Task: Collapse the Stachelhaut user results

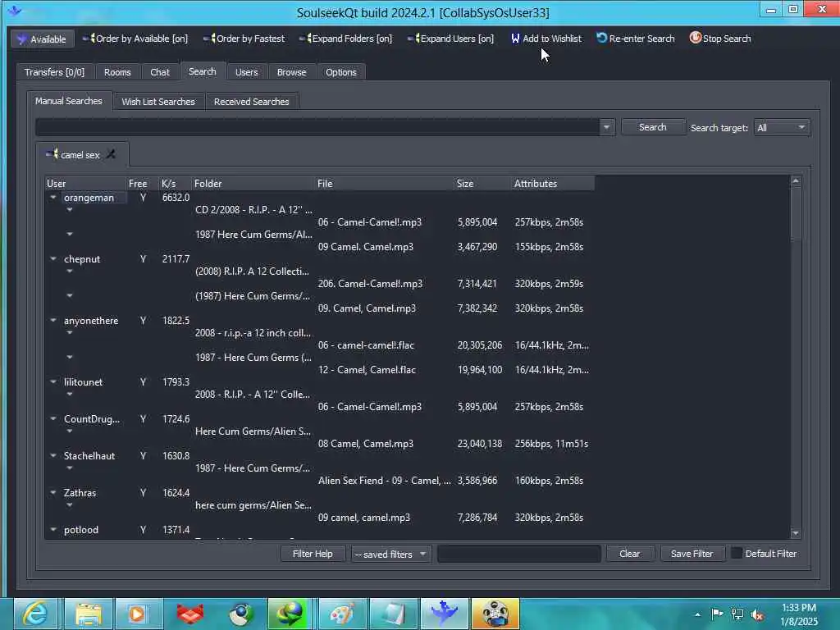Action: 53,456
